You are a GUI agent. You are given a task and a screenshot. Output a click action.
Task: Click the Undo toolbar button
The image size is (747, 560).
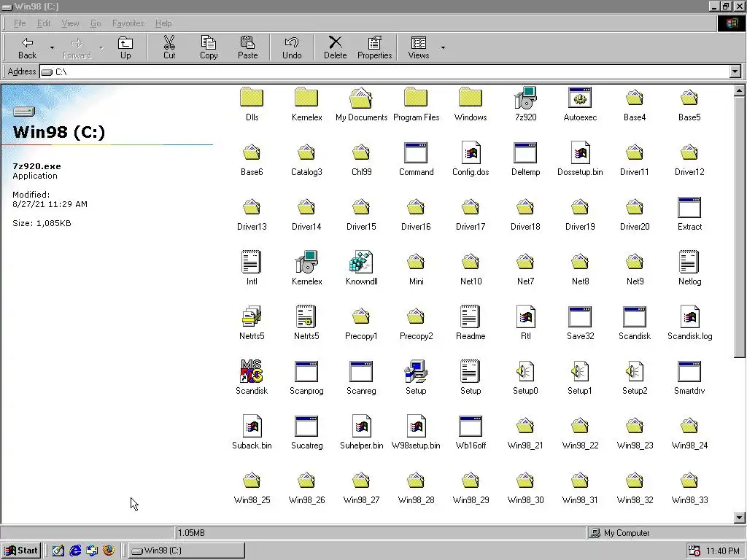(x=292, y=47)
